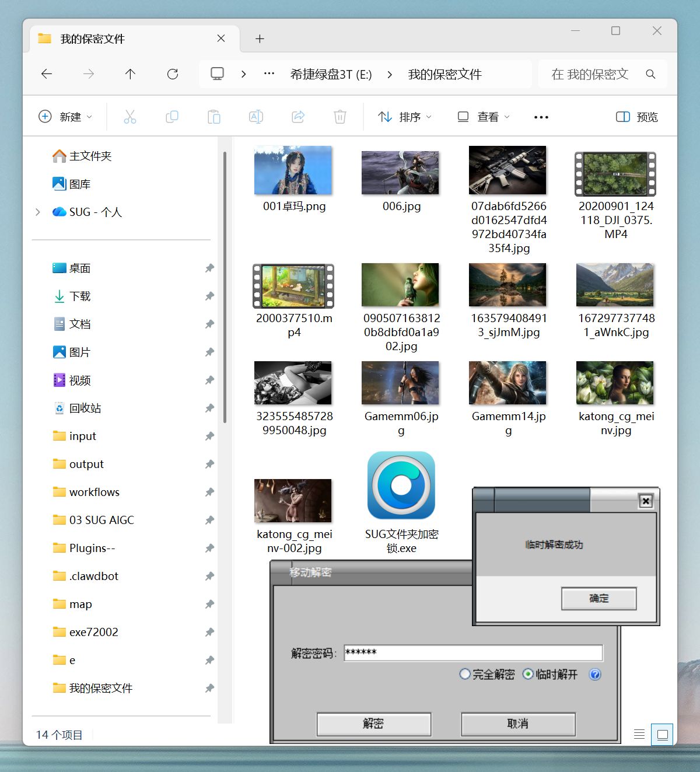Open the 查看 view dropdown
The width and height of the screenshot is (700, 772).
[x=484, y=117]
